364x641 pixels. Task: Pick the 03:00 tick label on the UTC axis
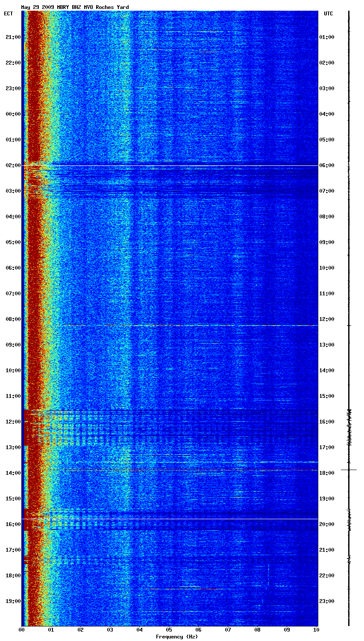pyautogui.click(x=327, y=88)
